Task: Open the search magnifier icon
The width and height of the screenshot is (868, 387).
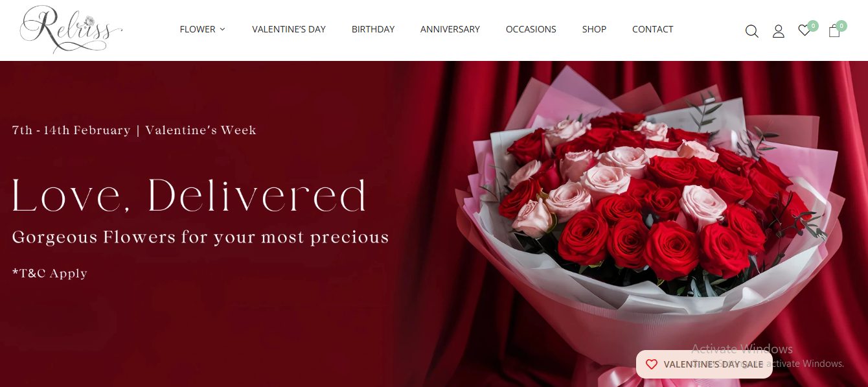Action: click(x=751, y=31)
